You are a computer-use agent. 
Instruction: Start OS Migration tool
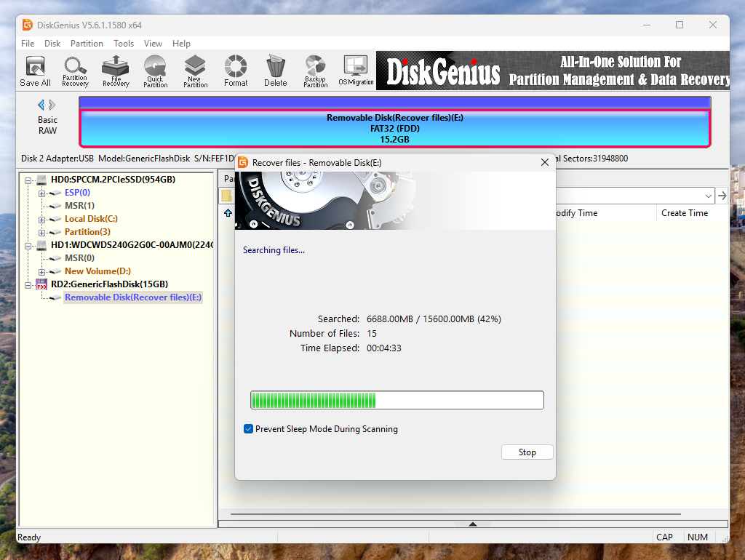click(356, 71)
